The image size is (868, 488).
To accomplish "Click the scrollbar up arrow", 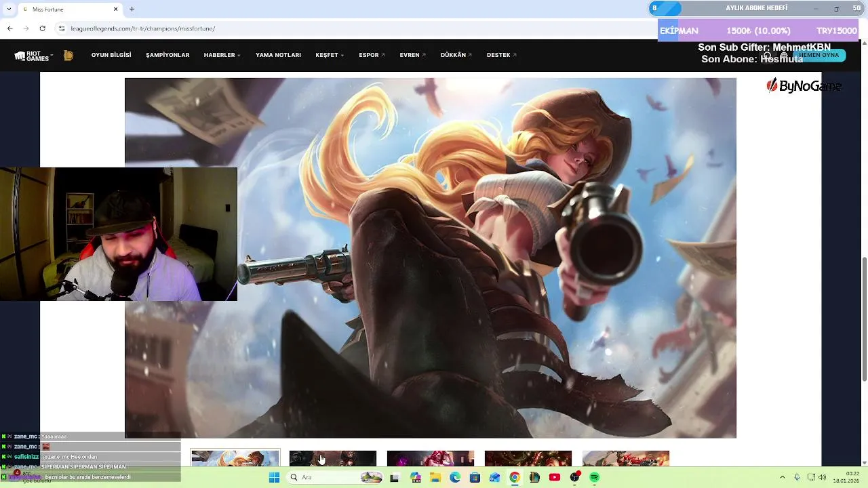I will [x=865, y=44].
